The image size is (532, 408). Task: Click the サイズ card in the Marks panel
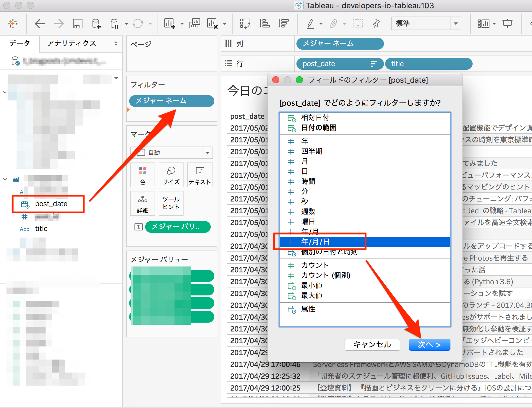point(171,175)
